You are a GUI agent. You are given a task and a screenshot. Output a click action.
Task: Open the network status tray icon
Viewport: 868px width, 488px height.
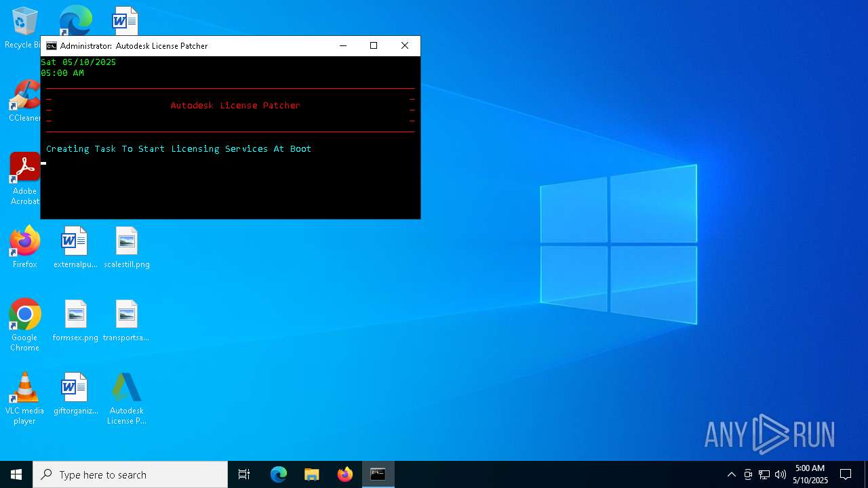point(764,474)
